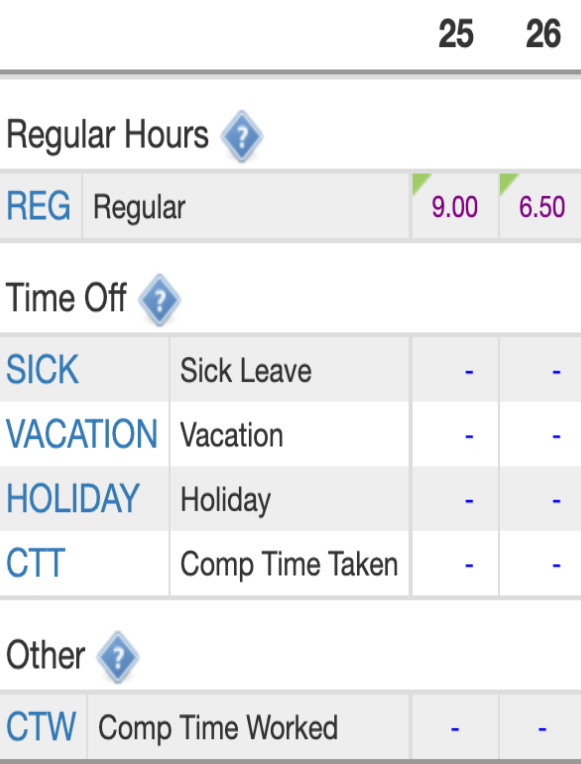581x764 pixels.
Task: Select the day 25 column header
Action: click(456, 34)
